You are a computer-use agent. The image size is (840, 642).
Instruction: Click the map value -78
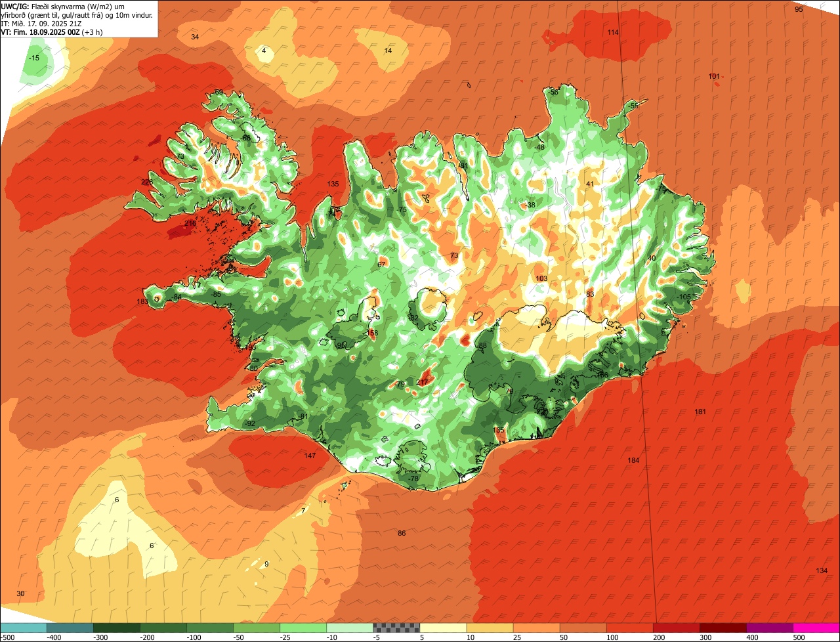[413, 479]
